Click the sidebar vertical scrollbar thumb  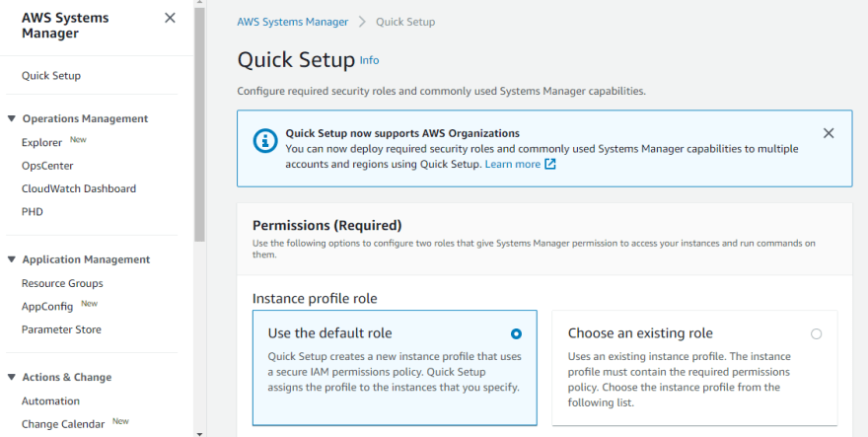pyautogui.click(x=200, y=124)
